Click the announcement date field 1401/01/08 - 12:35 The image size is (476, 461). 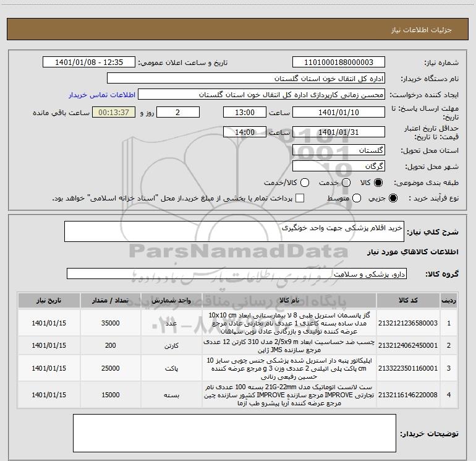click(x=88, y=62)
